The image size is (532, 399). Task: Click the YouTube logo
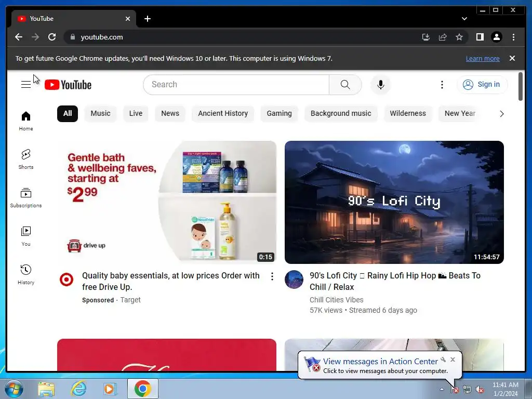68,85
